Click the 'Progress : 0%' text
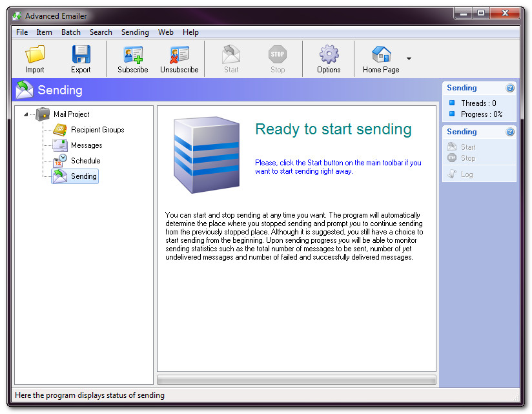The image size is (532, 414). 482,114
